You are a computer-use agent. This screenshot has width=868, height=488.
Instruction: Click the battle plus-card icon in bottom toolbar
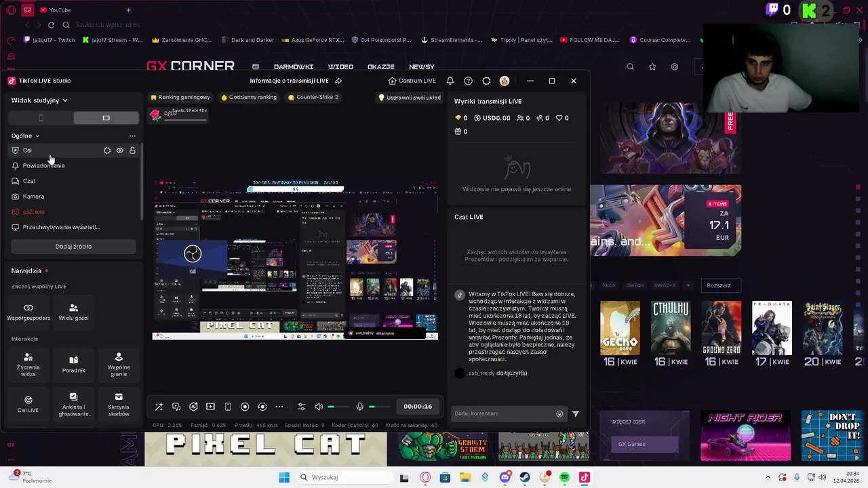coord(210,407)
